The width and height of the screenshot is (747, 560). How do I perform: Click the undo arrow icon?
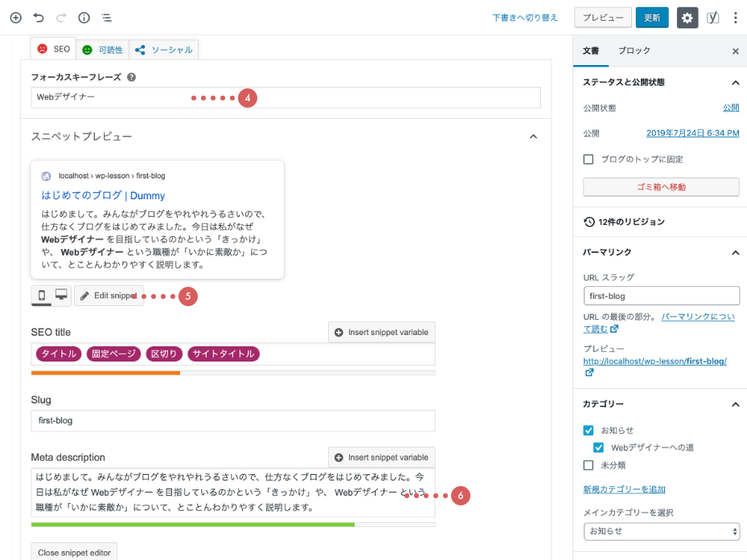coord(39,17)
